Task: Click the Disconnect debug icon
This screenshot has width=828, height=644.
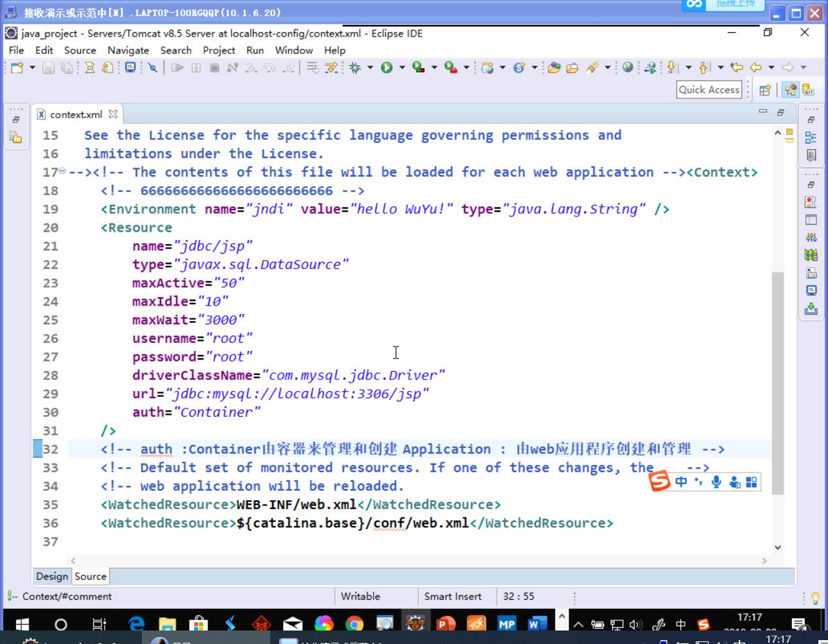Action: tap(232, 67)
